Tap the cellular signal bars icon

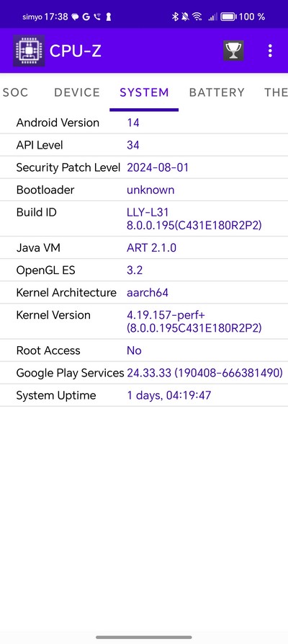tap(212, 17)
